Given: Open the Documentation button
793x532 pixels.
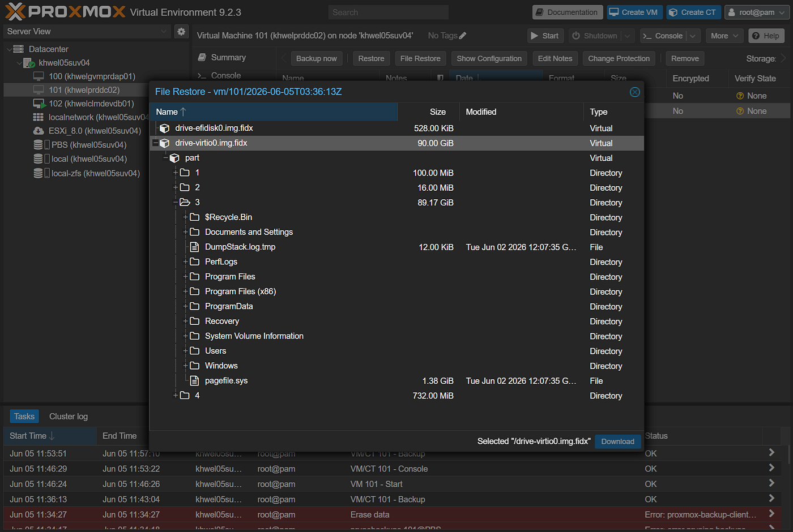Looking at the screenshot, I should coord(568,12).
